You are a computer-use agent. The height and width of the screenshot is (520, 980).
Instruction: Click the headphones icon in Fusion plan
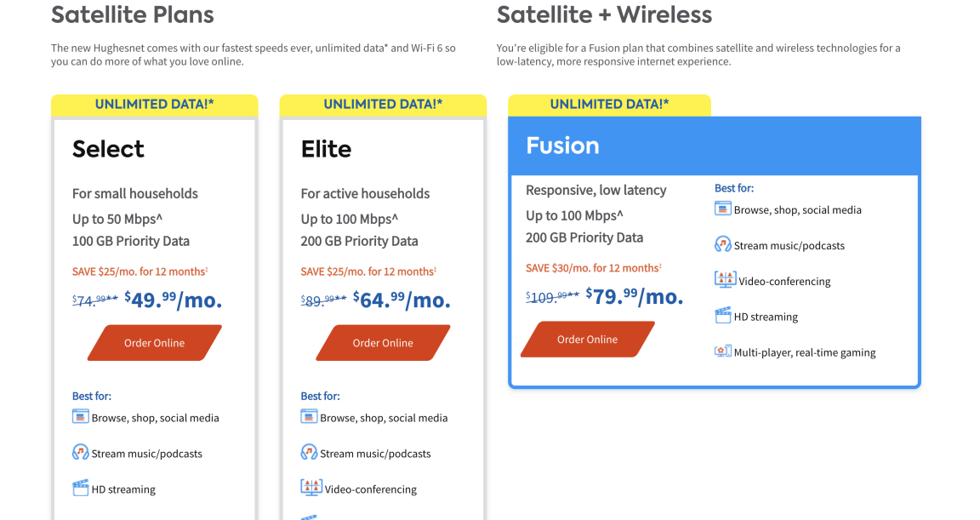[723, 243]
